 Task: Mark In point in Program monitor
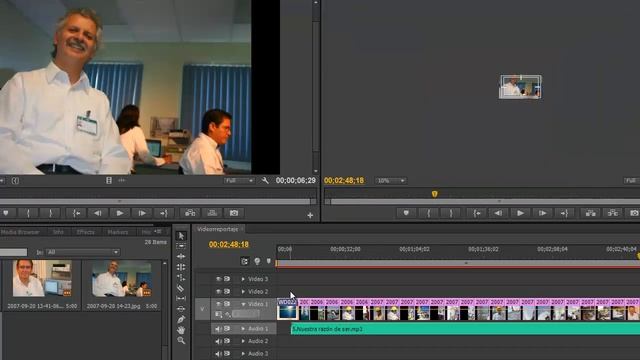429,213
